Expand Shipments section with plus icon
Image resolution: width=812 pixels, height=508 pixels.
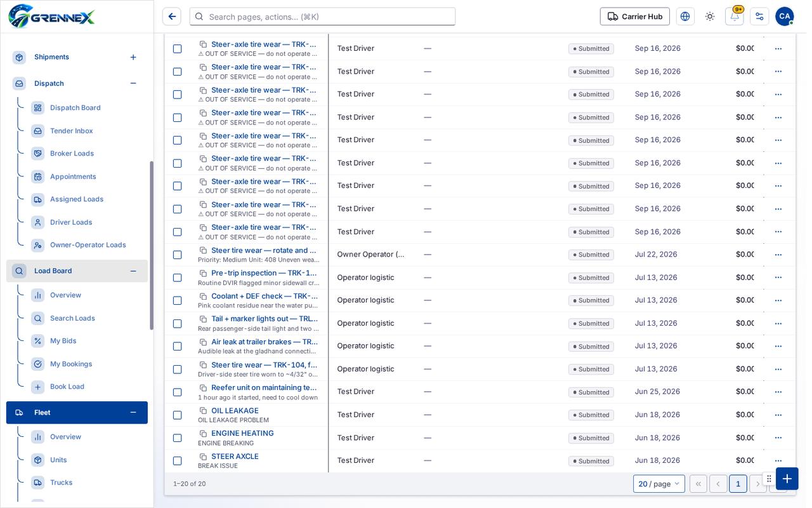pyautogui.click(x=133, y=57)
